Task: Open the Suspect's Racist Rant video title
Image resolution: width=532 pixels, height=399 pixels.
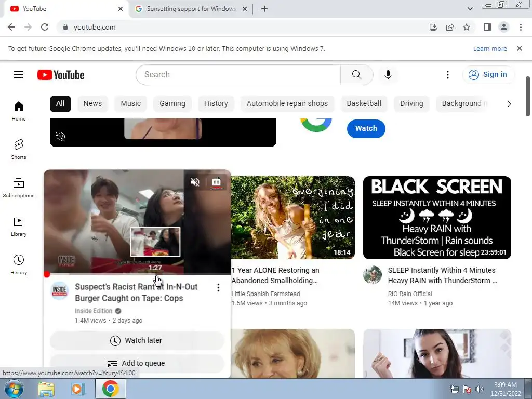Action: pyautogui.click(x=136, y=292)
